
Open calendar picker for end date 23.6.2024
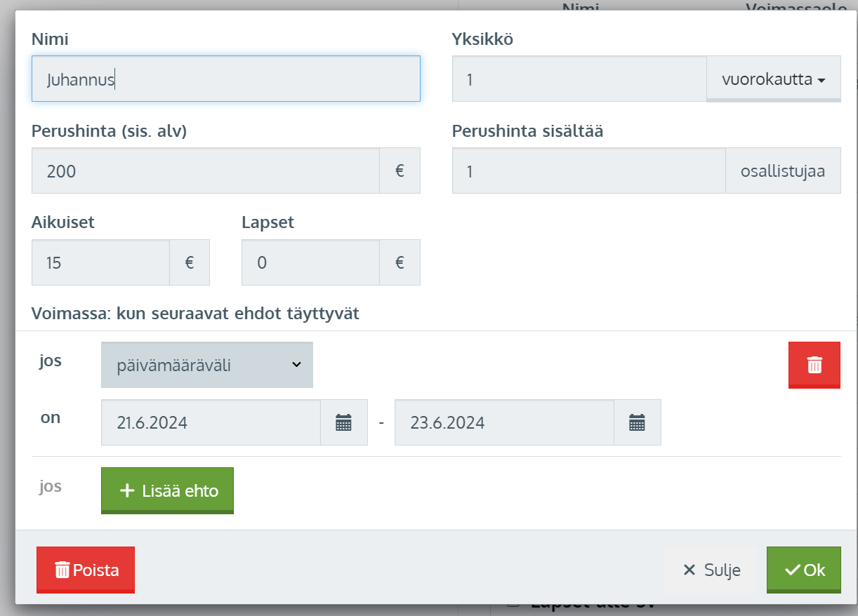pos(637,422)
